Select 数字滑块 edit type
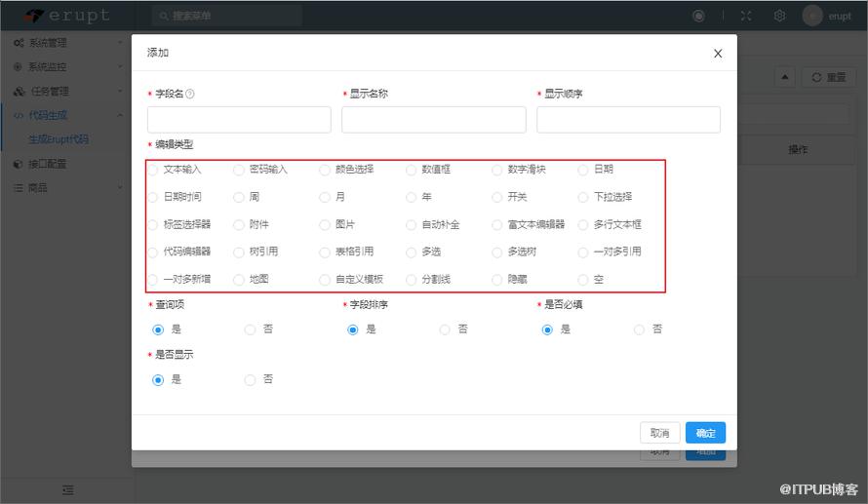 (x=497, y=170)
